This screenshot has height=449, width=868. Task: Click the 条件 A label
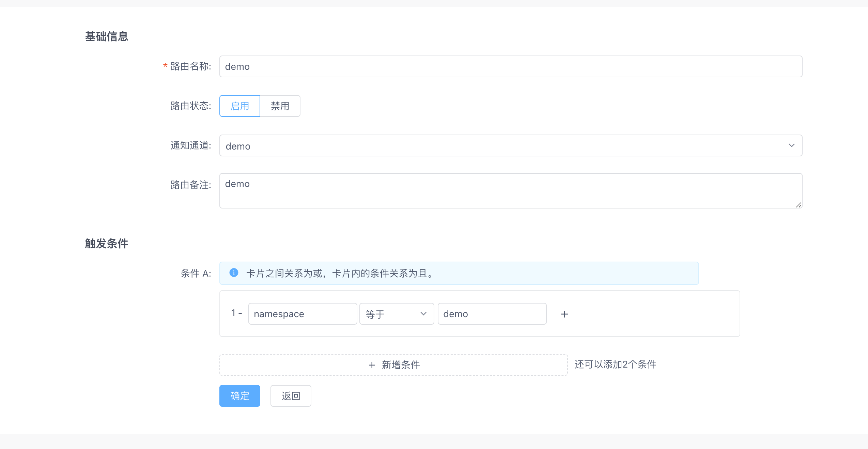(196, 273)
